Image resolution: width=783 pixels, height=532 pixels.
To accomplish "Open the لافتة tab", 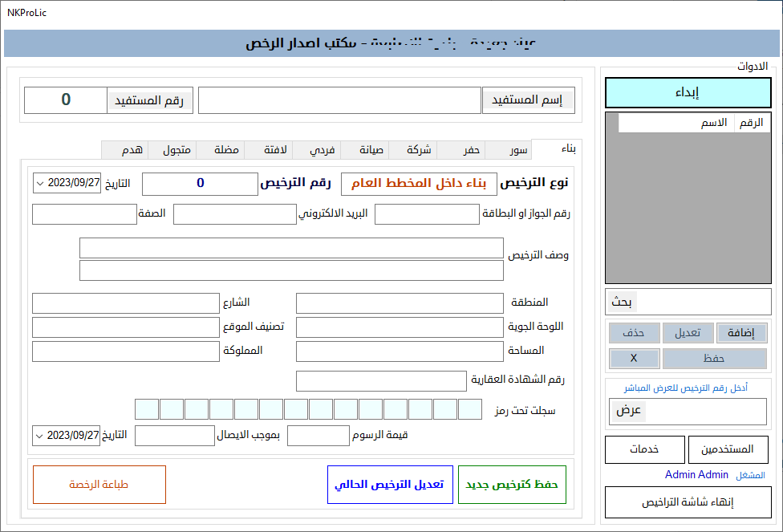I will click(269, 150).
